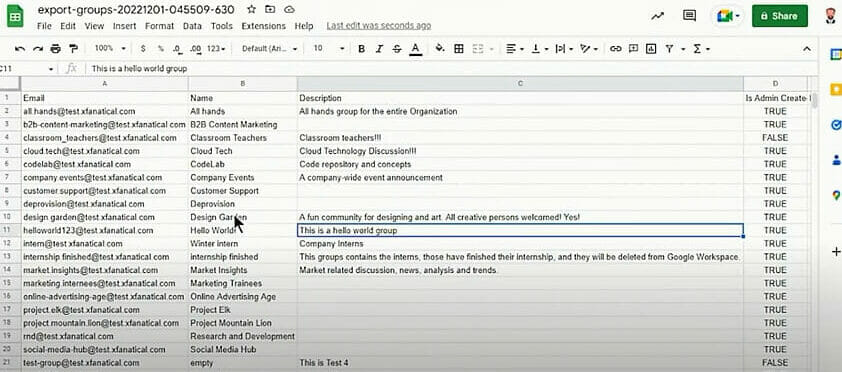The height and width of the screenshot is (372, 842).
Task: Open the fill color picker
Action: pos(440,49)
